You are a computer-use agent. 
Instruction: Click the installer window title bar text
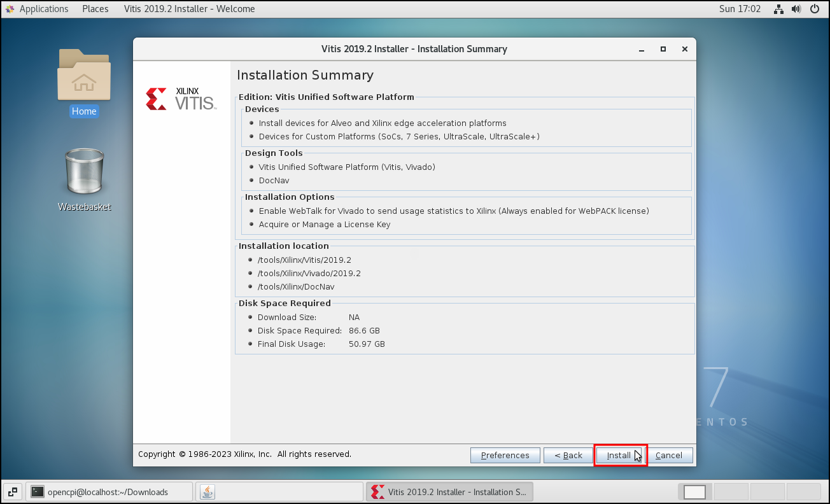click(414, 49)
